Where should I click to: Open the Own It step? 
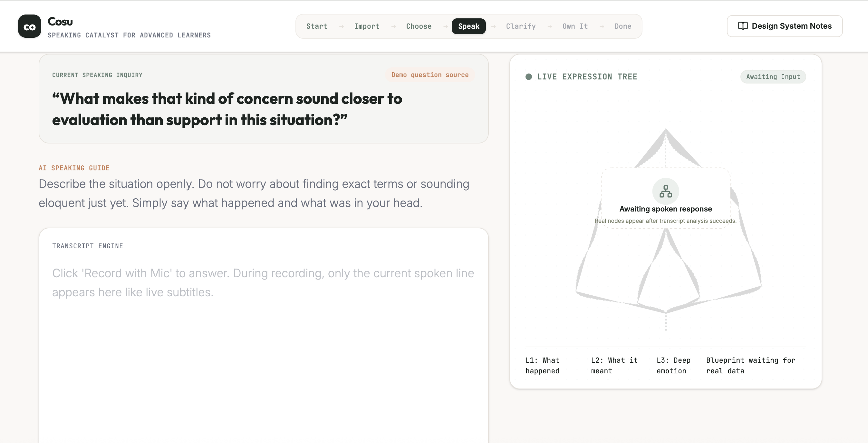click(x=575, y=26)
